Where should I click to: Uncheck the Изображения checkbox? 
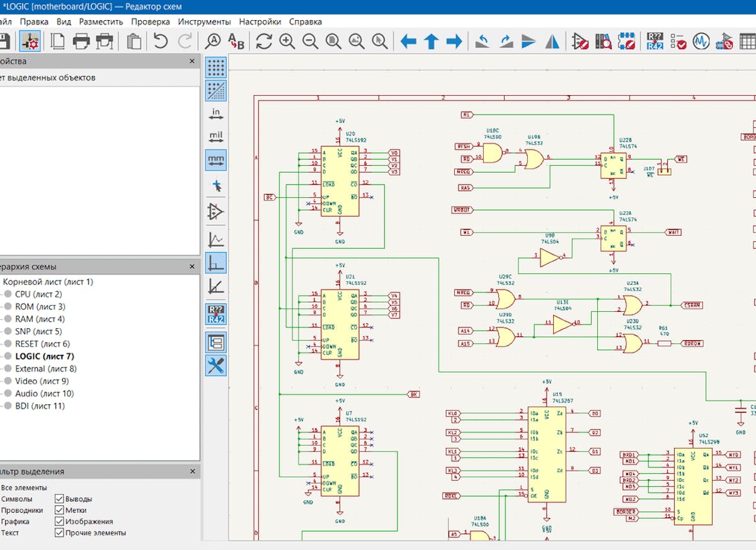pos(59,522)
